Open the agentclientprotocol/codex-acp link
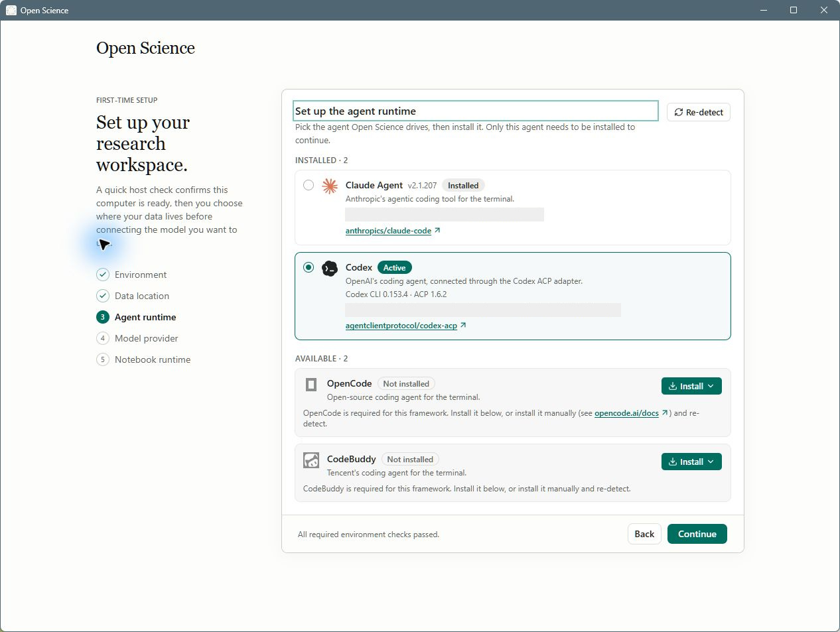This screenshot has width=840, height=632. [x=401, y=326]
